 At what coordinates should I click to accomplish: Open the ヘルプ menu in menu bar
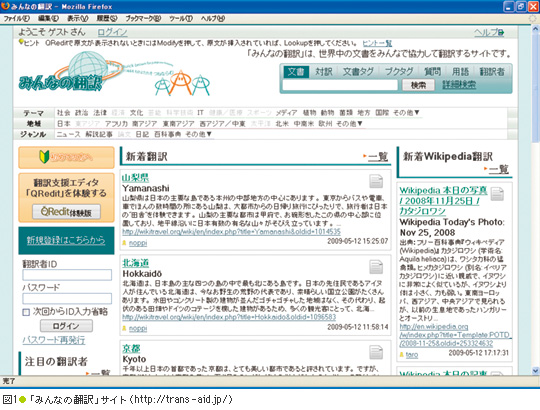(213, 19)
